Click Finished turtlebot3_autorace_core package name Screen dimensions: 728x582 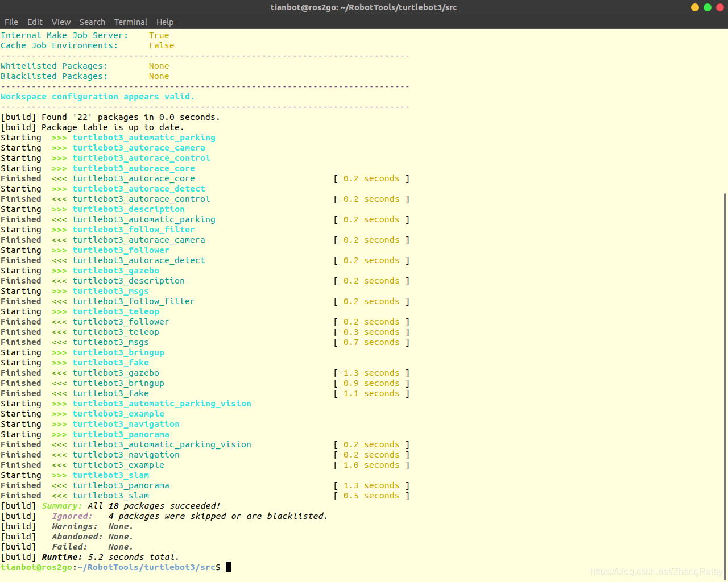tap(134, 178)
